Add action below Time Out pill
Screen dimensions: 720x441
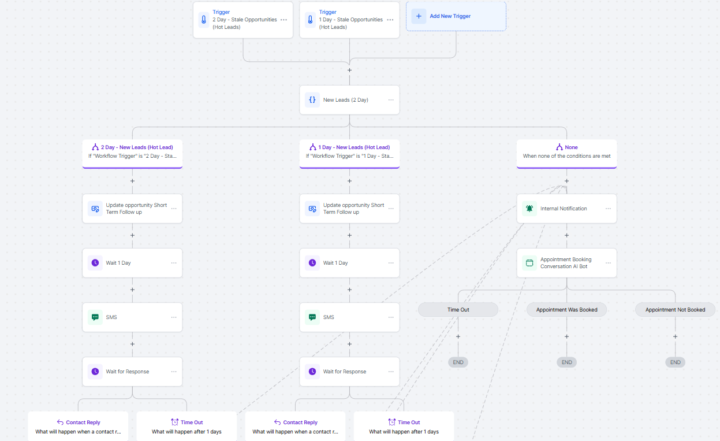pos(458,337)
